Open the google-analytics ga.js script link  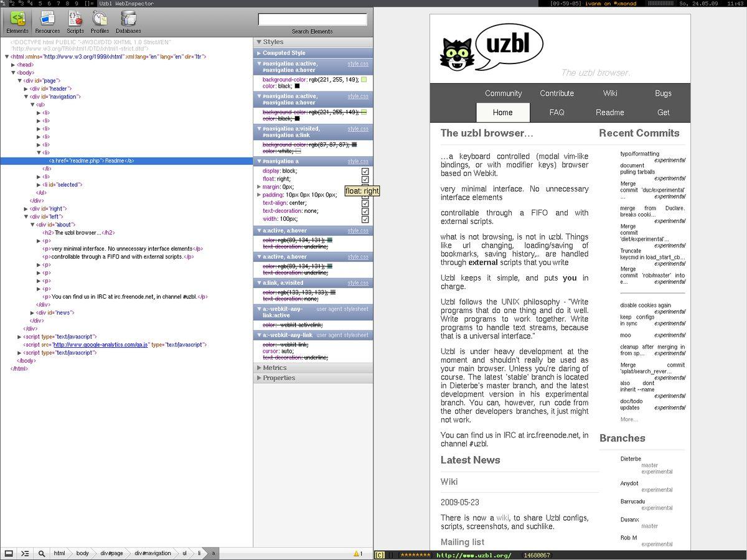click(x=100, y=345)
